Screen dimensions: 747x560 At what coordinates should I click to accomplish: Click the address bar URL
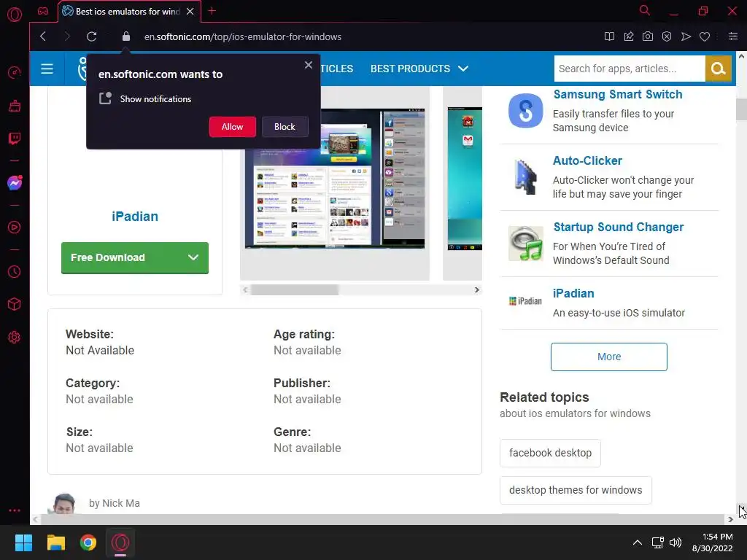tap(243, 36)
